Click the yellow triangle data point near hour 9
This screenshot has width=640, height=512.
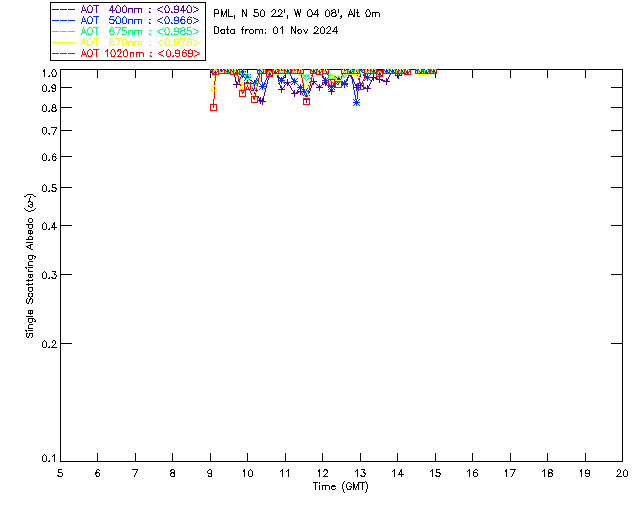213,88
